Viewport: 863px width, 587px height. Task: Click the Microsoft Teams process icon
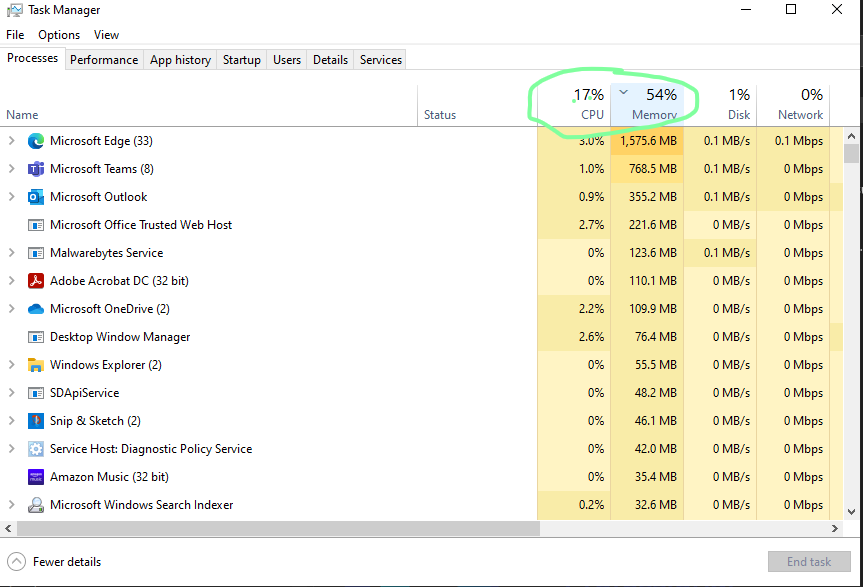(36, 169)
